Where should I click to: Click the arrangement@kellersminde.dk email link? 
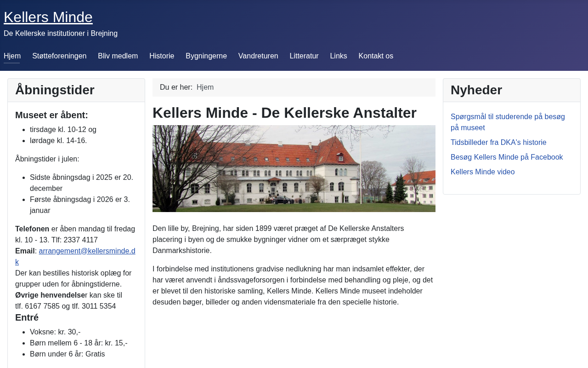coord(75,257)
